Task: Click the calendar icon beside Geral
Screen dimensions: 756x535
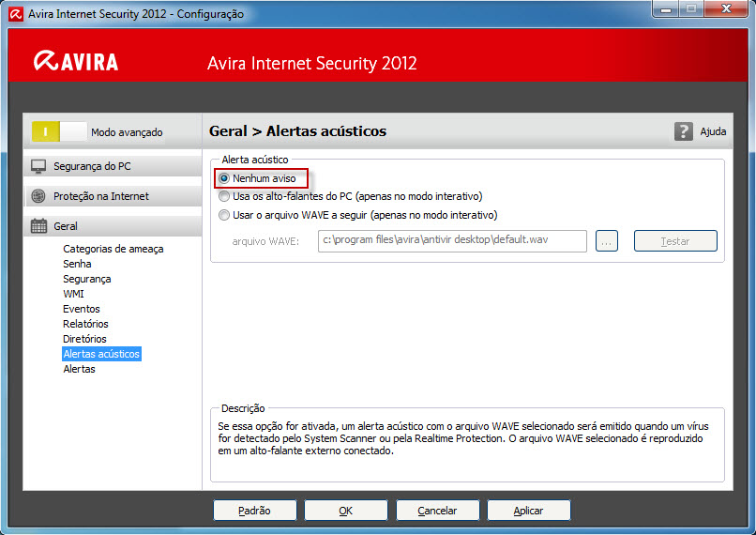Action: coord(38,226)
